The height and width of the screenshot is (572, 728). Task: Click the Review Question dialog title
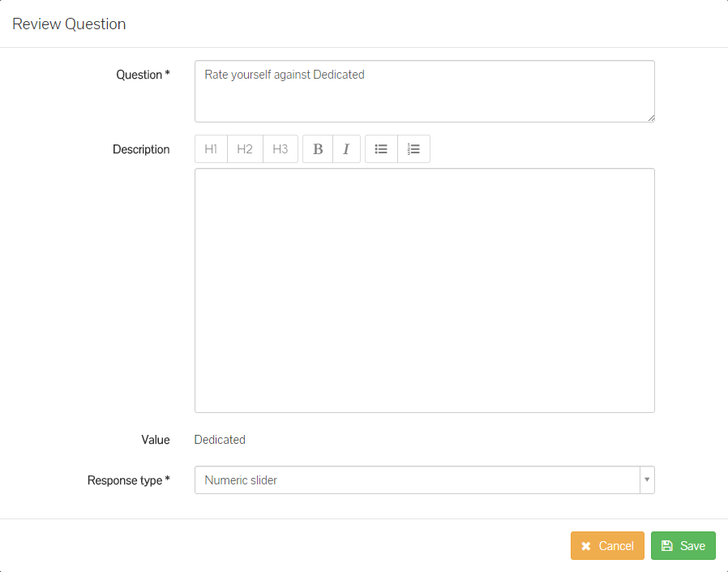pos(69,24)
